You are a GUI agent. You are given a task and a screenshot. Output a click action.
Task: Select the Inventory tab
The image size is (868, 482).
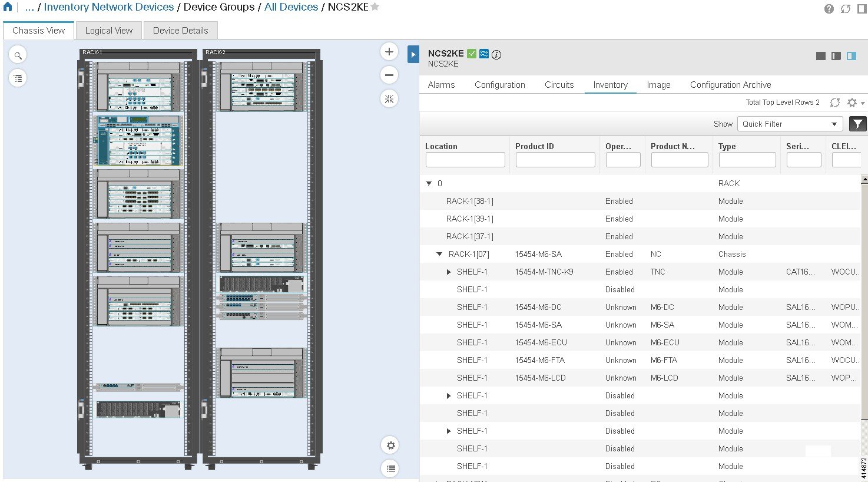coord(611,85)
